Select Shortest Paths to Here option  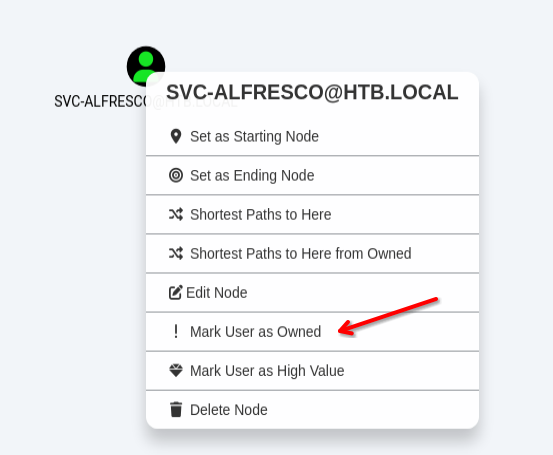tap(312, 214)
